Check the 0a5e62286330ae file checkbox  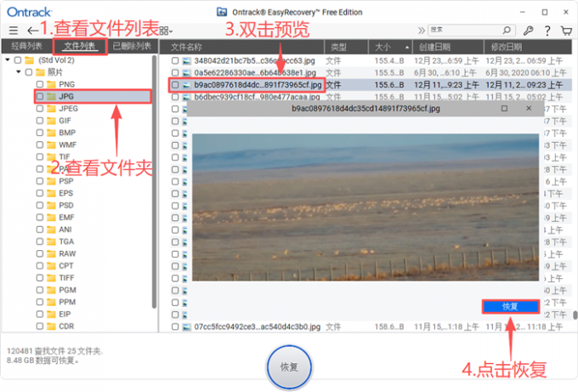click(175, 72)
